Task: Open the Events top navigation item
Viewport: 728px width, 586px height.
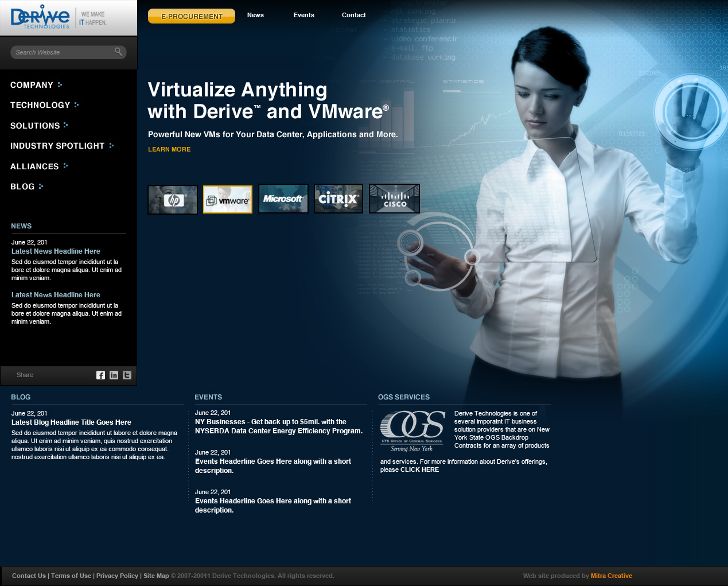Action: click(303, 15)
